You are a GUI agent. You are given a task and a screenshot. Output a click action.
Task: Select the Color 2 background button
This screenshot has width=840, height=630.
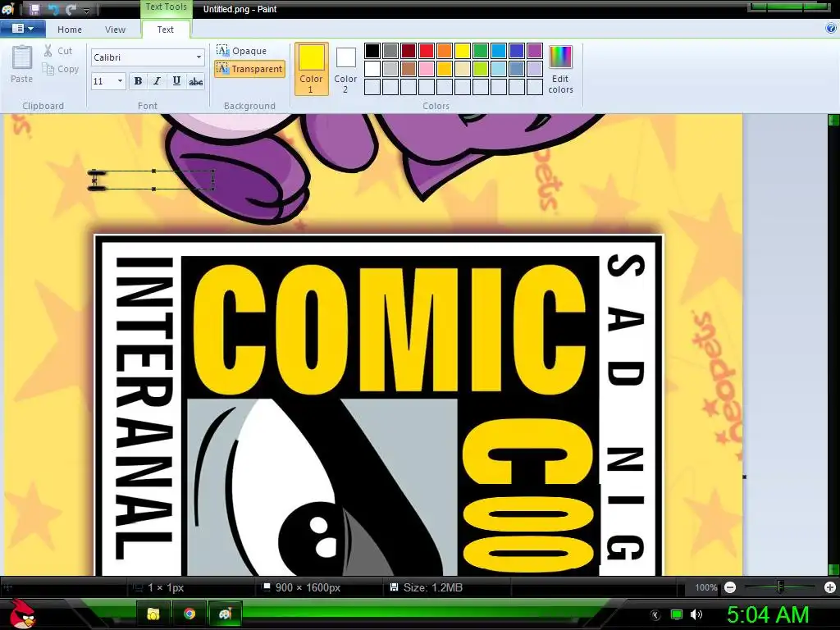point(345,69)
